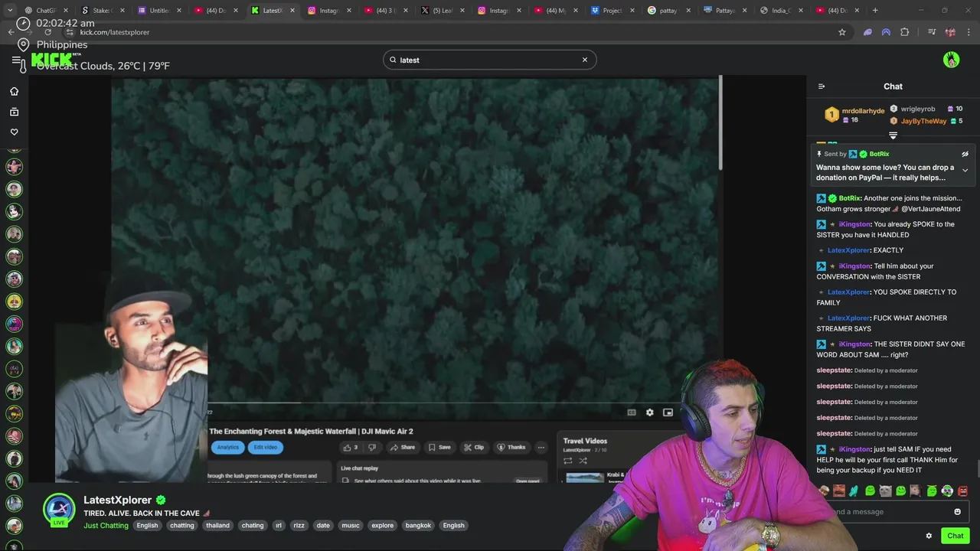Screen dimensions: 980x551
Task: Open the Chrome three-dot menu
Action: pos(969,32)
